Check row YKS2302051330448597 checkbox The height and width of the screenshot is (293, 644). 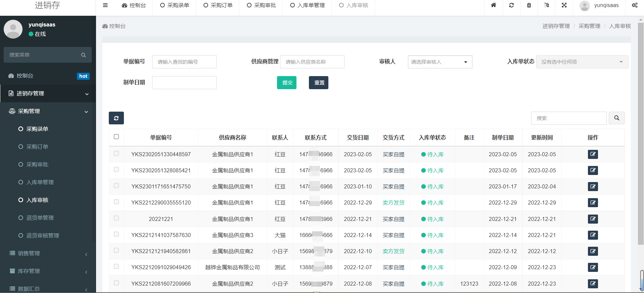click(116, 153)
